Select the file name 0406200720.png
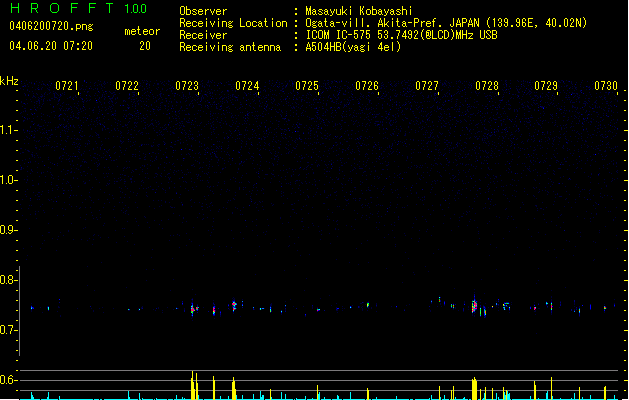 [51, 26]
